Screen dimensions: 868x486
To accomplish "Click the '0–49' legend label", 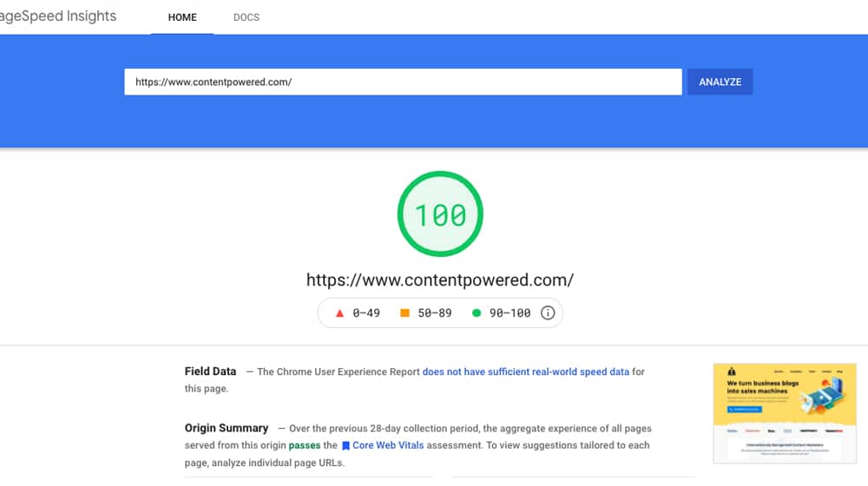I will [366, 313].
